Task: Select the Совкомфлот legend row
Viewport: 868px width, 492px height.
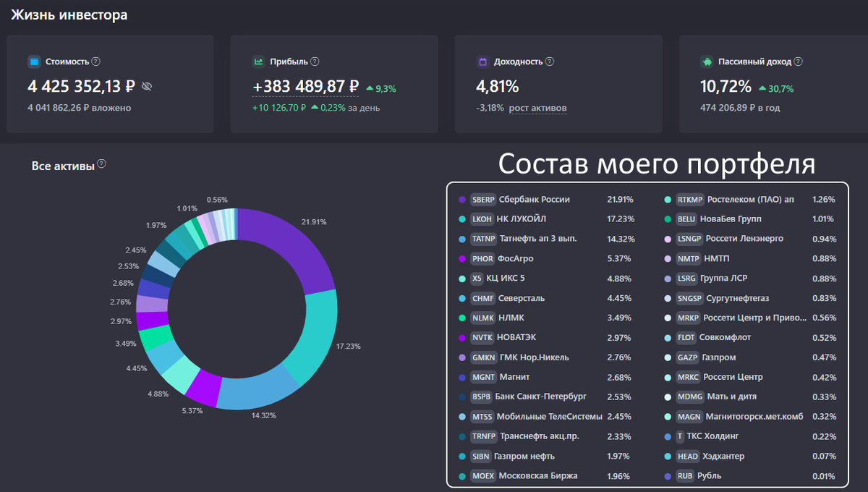Action: (x=751, y=337)
